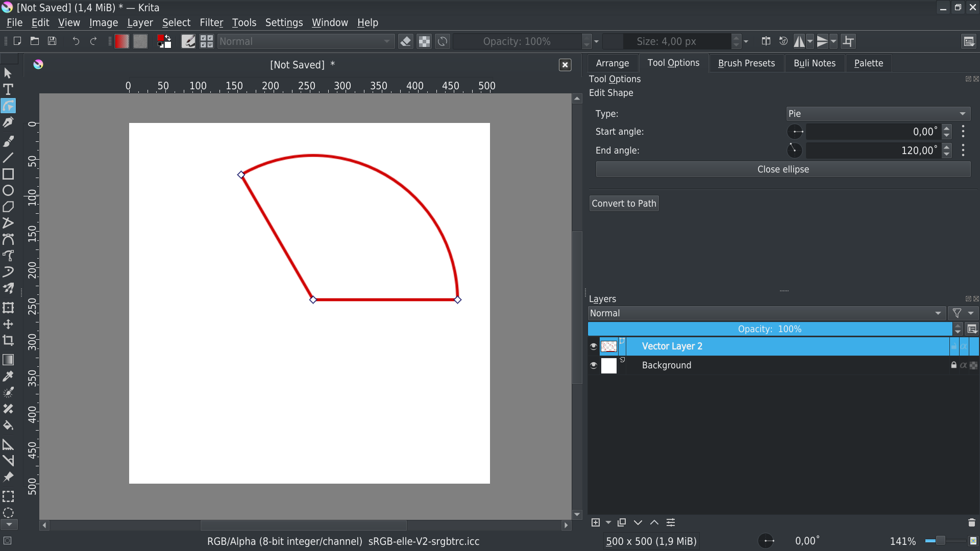Viewport: 980px width, 551px height.
Task: Hide the Vector Layer 2 layer
Action: point(593,346)
